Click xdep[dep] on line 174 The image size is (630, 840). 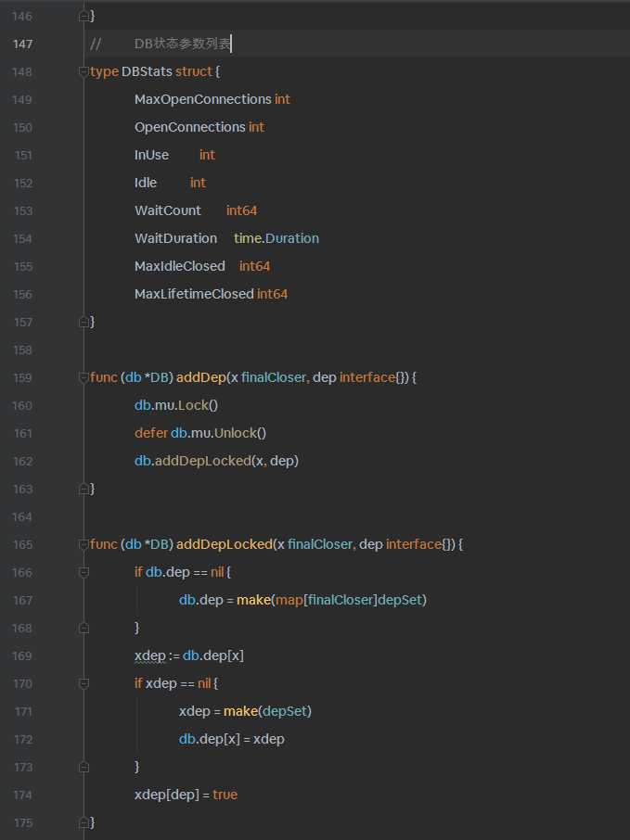point(167,795)
